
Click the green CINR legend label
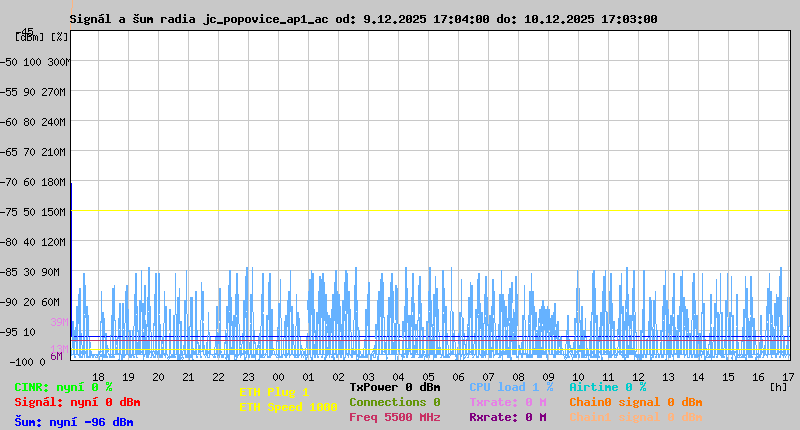coord(63,387)
